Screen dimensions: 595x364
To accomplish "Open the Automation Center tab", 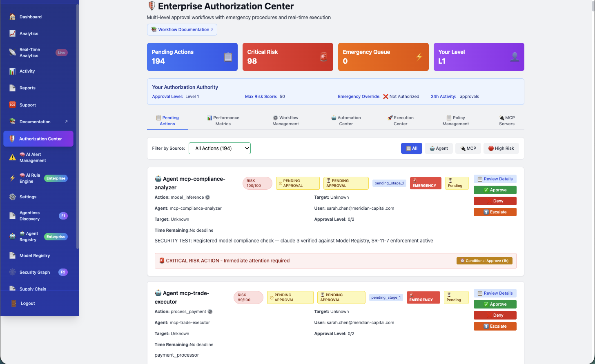I will click(346, 121).
